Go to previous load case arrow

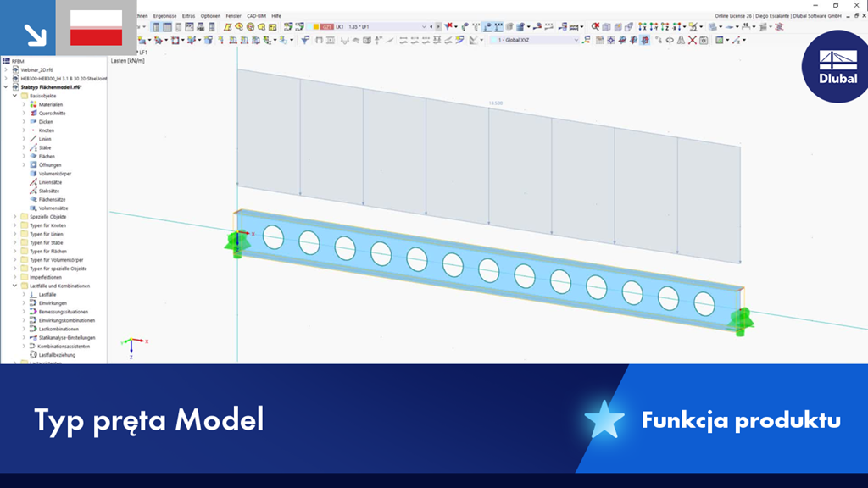click(431, 26)
